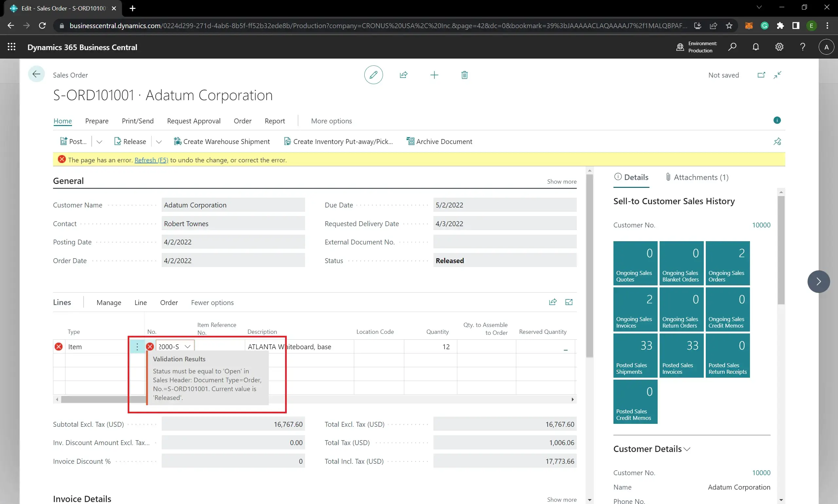Open Ongoing Sales Invoices tile
Image resolution: width=838 pixels, height=504 pixels.
coord(635,309)
